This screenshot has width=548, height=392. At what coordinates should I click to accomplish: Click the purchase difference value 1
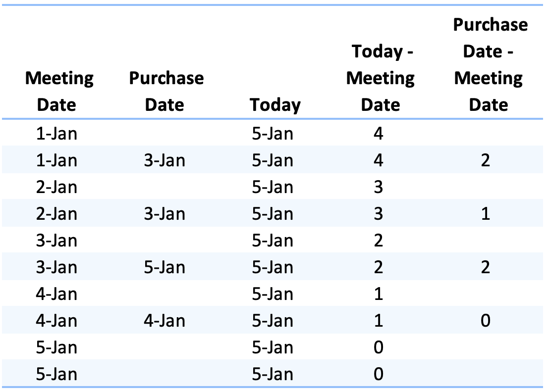click(x=486, y=214)
